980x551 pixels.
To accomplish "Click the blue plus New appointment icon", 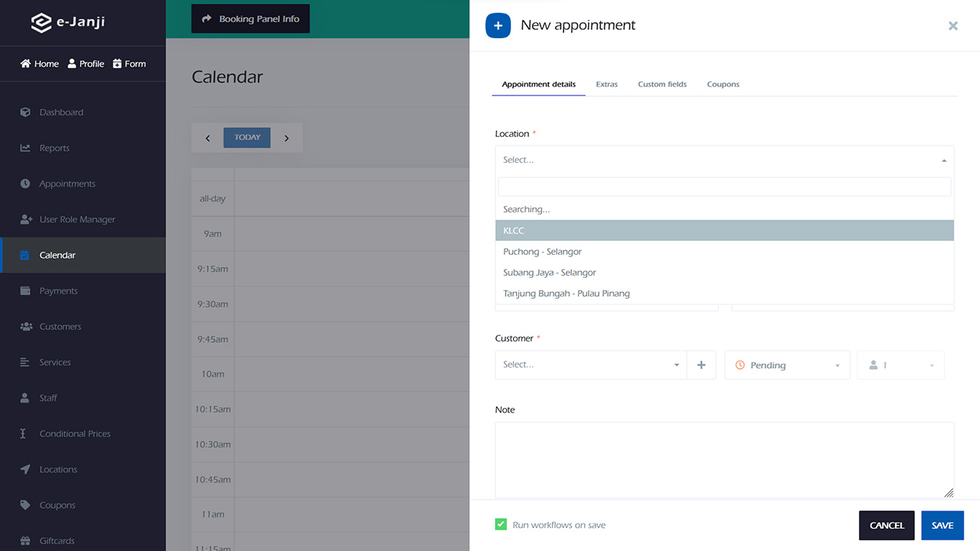I will (498, 25).
